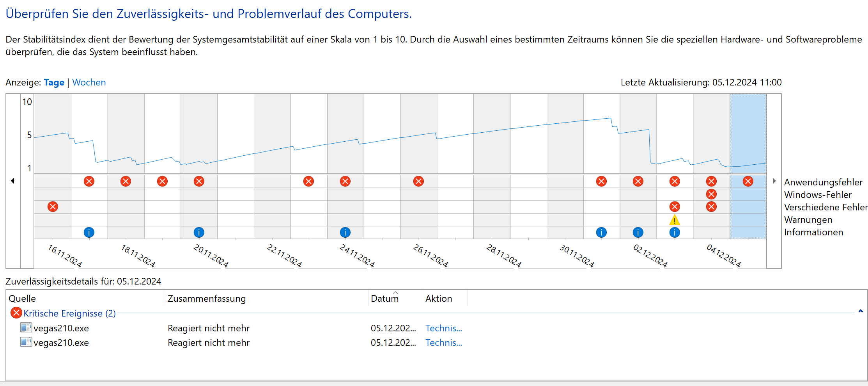The height and width of the screenshot is (386, 868).
Task: Click Verschiedene Fehler icon on 03.12.2024
Action: [675, 206]
